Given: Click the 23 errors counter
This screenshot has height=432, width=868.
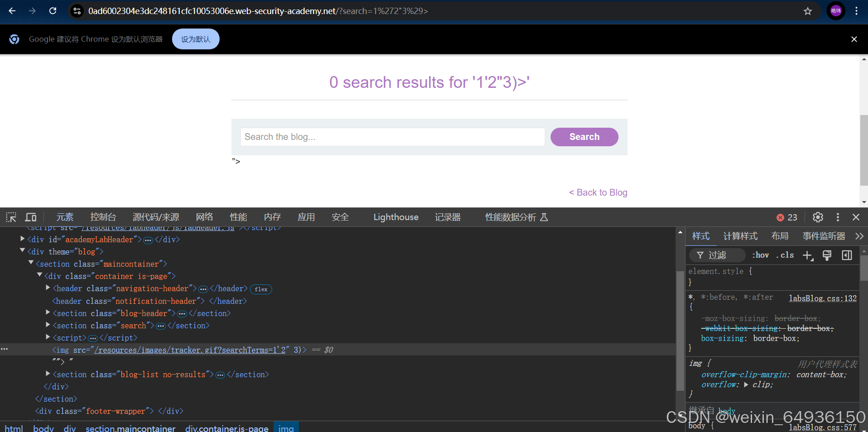Looking at the screenshot, I should click(x=787, y=217).
